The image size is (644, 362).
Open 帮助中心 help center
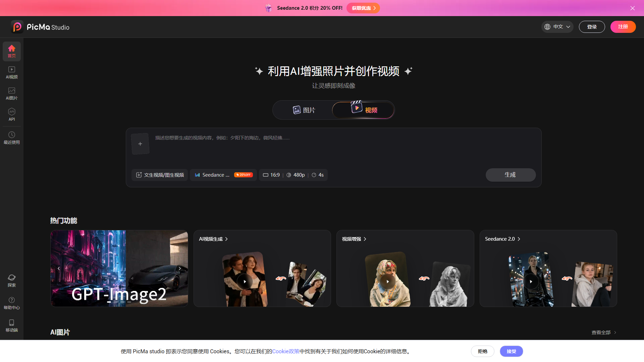pos(12,303)
